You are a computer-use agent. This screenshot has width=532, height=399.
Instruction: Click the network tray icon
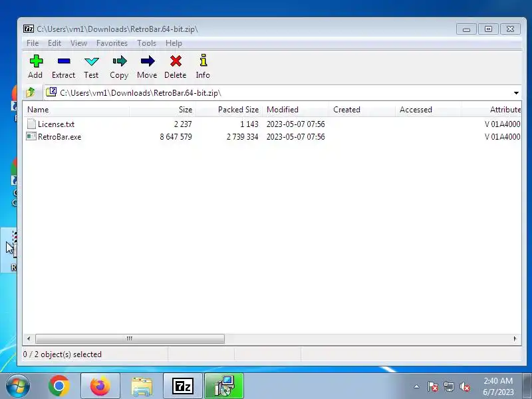pos(448,386)
